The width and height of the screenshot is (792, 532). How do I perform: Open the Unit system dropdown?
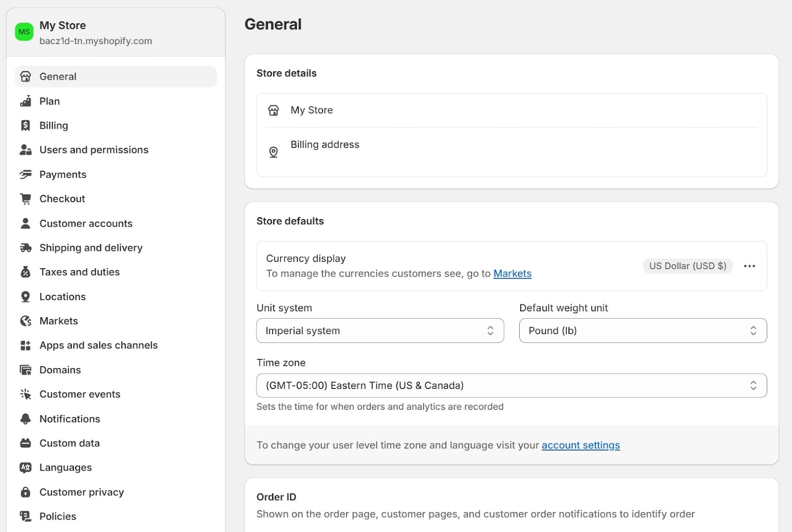(x=380, y=331)
